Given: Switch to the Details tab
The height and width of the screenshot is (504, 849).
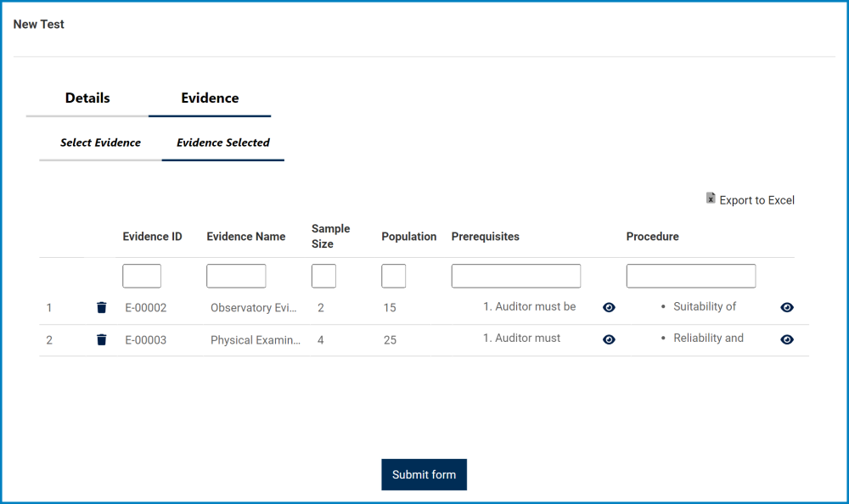Looking at the screenshot, I should tap(86, 98).
